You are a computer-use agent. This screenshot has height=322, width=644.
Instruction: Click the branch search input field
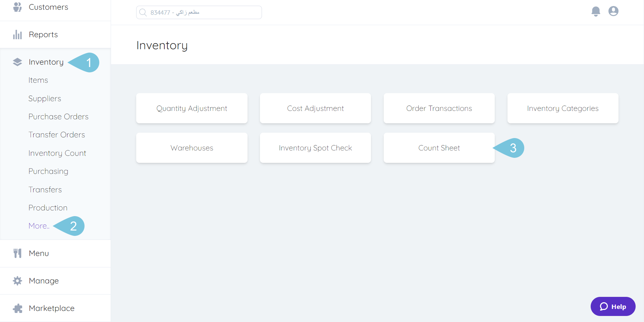199,12
